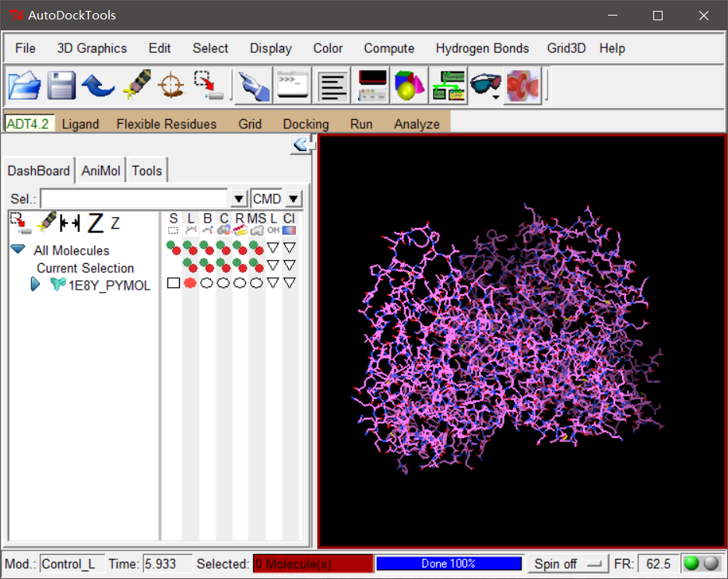Open label menu triangle for All Molecules
This screenshot has width=728, height=579.
273,247
